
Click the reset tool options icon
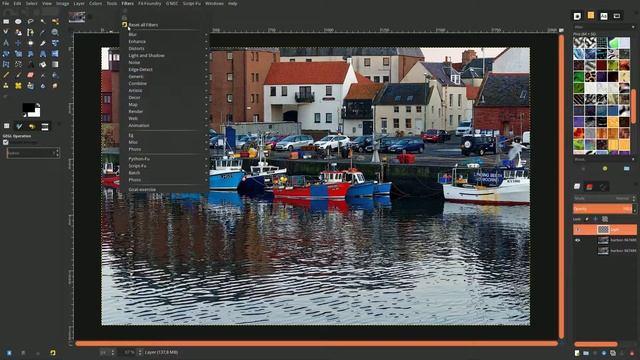[x=53, y=353]
